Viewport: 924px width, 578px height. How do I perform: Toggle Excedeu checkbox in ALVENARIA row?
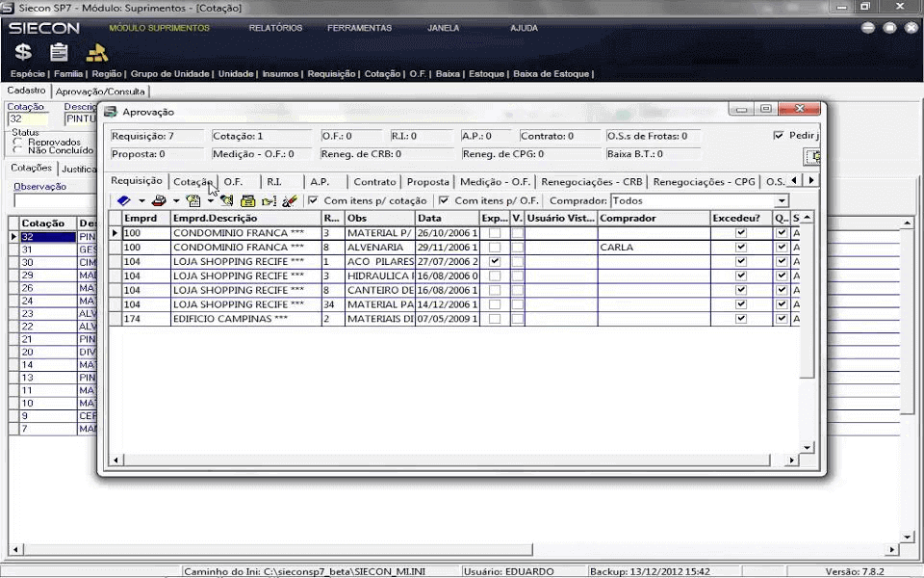tap(741, 248)
